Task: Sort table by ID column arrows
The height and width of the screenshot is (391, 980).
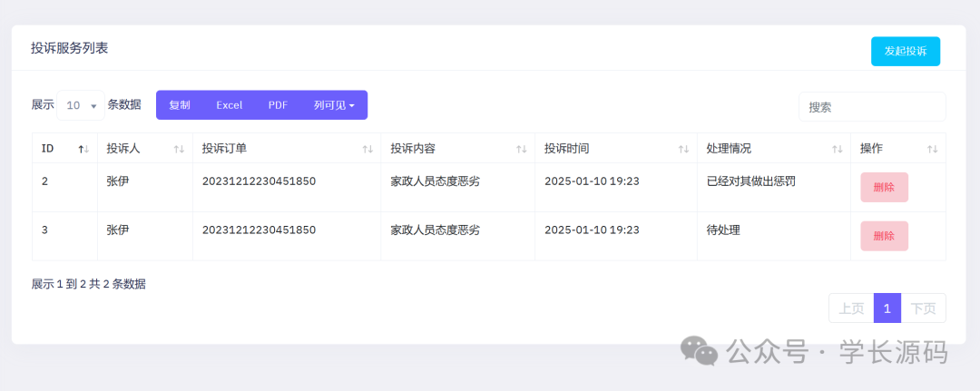Action: (x=83, y=149)
